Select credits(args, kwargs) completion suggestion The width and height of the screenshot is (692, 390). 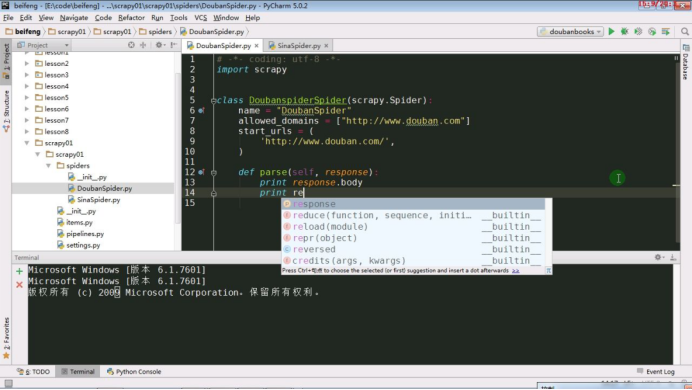pyautogui.click(x=413, y=261)
